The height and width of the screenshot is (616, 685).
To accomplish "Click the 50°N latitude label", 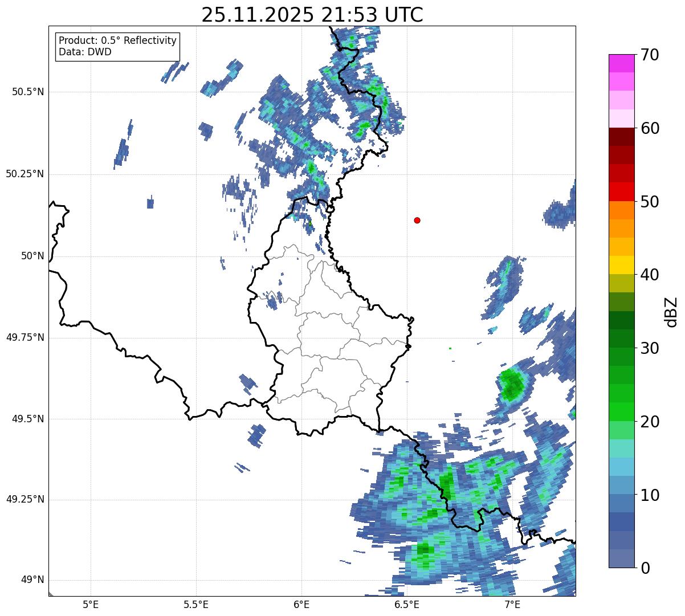I will (x=32, y=256).
